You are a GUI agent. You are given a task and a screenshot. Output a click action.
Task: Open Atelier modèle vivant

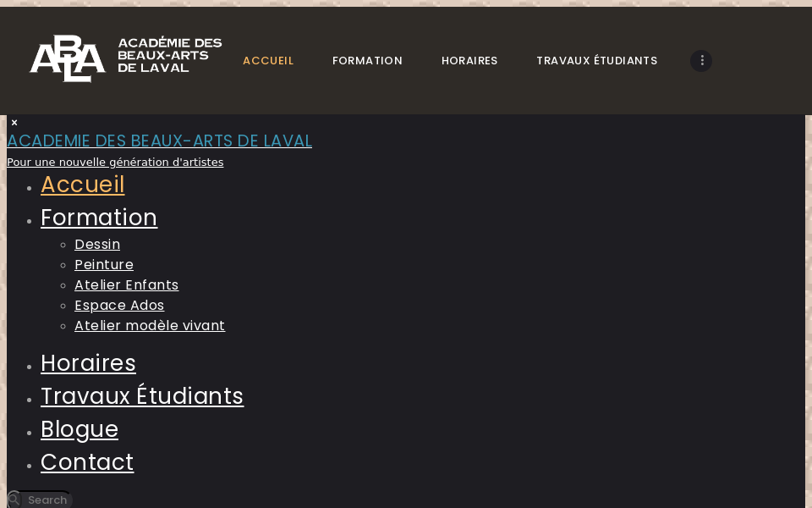(150, 326)
